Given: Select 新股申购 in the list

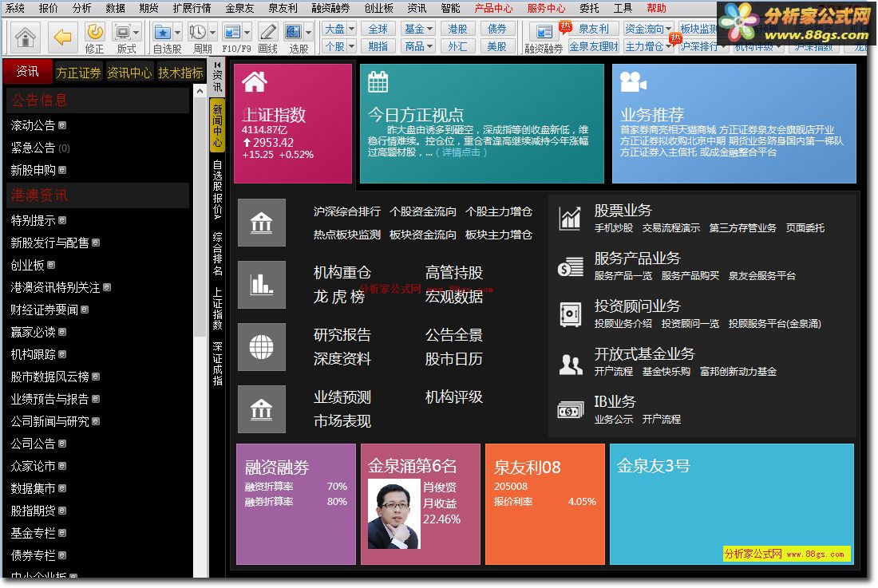Looking at the screenshot, I should pyautogui.click(x=38, y=170).
